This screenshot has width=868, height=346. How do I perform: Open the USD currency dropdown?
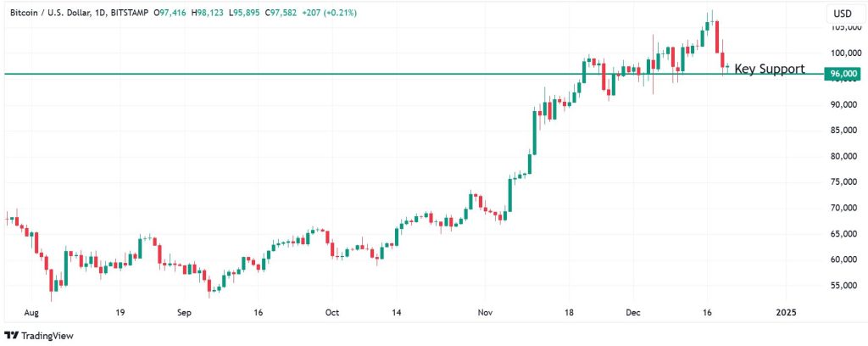(843, 14)
